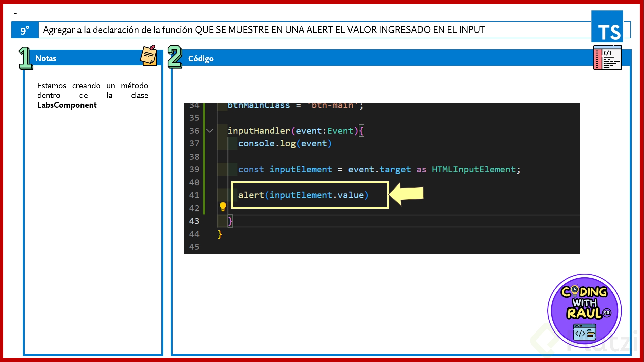
Task: Click the closing yellow brace on line 44
Action: point(220,234)
